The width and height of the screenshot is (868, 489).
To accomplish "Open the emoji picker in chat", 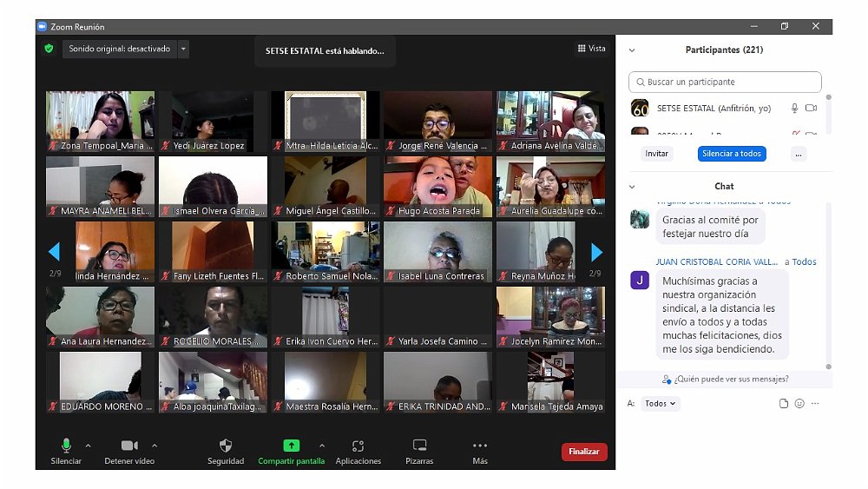I will click(x=799, y=404).
